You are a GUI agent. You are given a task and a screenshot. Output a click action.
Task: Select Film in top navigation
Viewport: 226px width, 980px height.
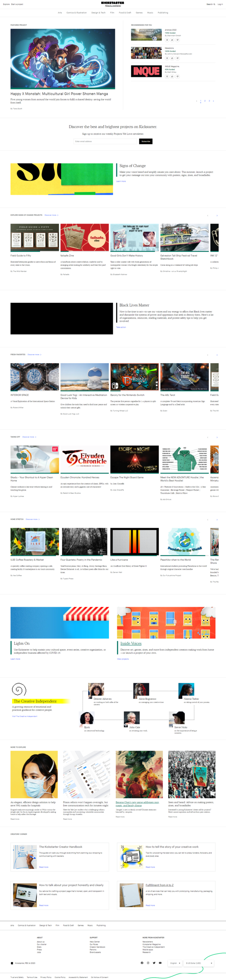(x=112, y=12)
